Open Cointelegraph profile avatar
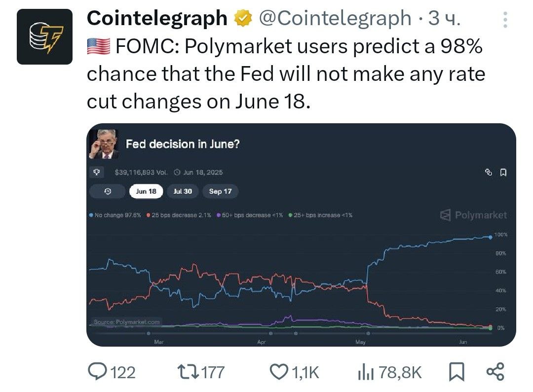Image resolution: width=533 pixels, height=392 pixels. (x=44, y=36)
